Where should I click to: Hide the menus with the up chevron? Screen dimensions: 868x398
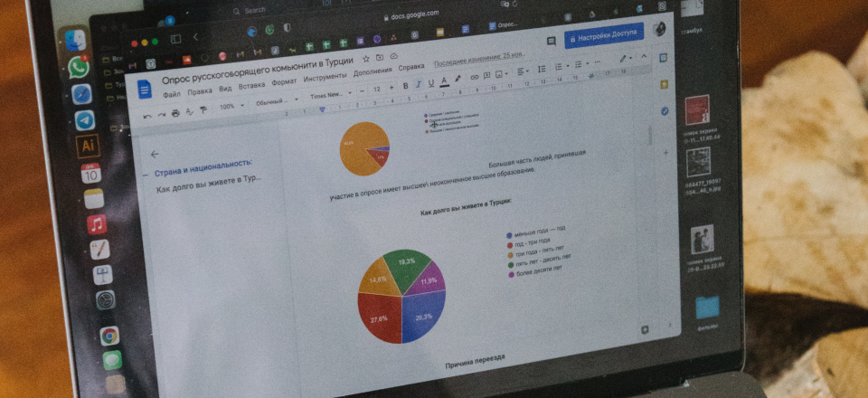(643, 56)
